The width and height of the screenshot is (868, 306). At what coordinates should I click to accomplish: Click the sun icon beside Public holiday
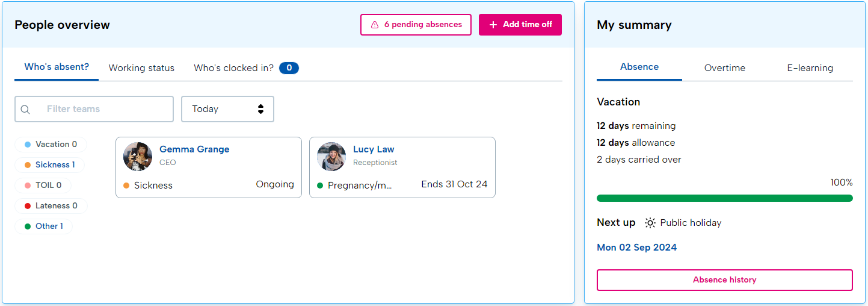(650, 223)
